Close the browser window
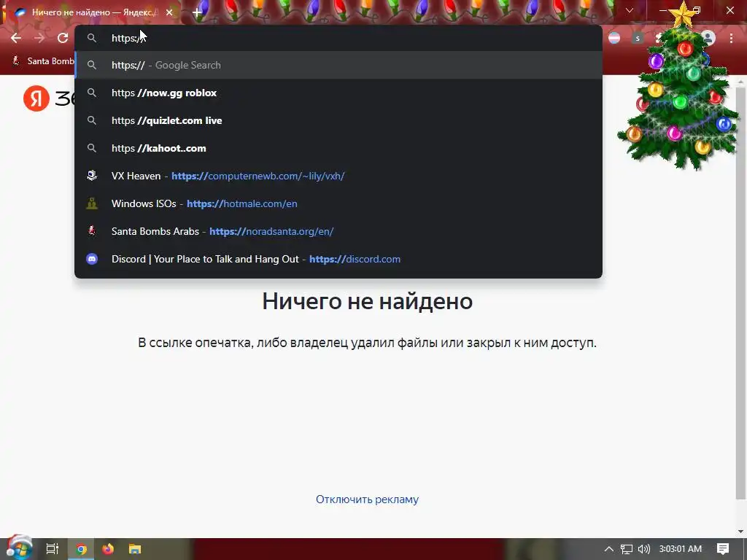Image resolution: width=747 pixels, height=560 pixels. pyautogui.click(x=730, y=10)
